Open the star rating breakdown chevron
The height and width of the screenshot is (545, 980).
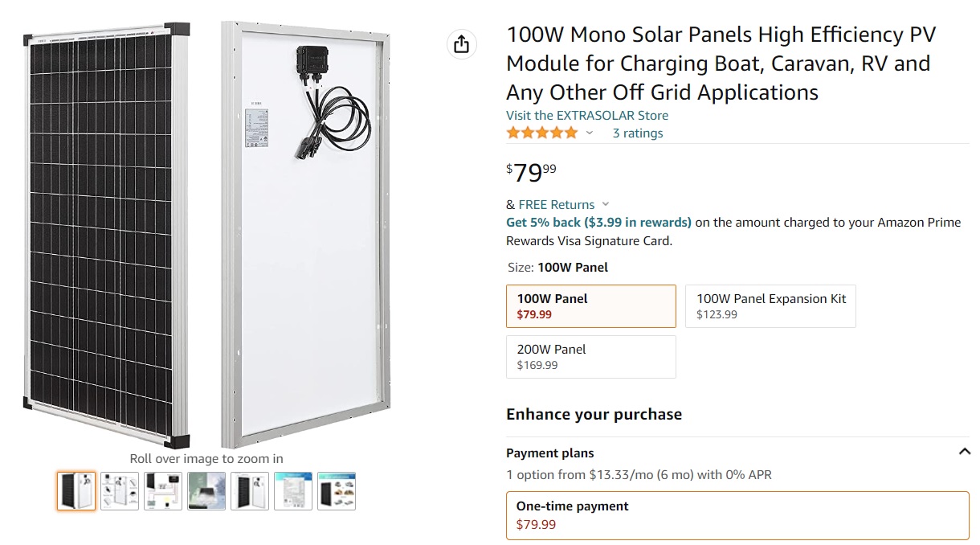tap(590, 133)
